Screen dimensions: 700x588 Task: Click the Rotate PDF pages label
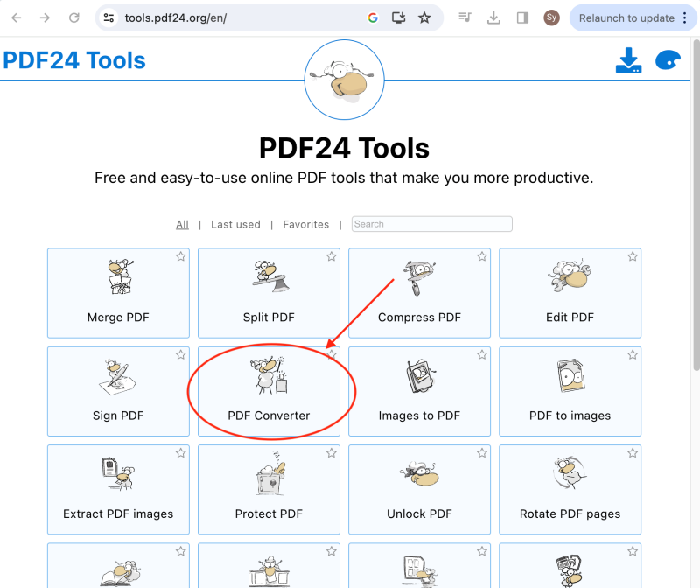point(570,514)
